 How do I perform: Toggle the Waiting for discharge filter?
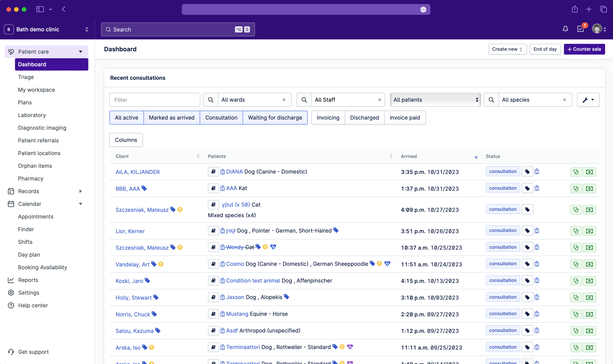pos(275,117)
